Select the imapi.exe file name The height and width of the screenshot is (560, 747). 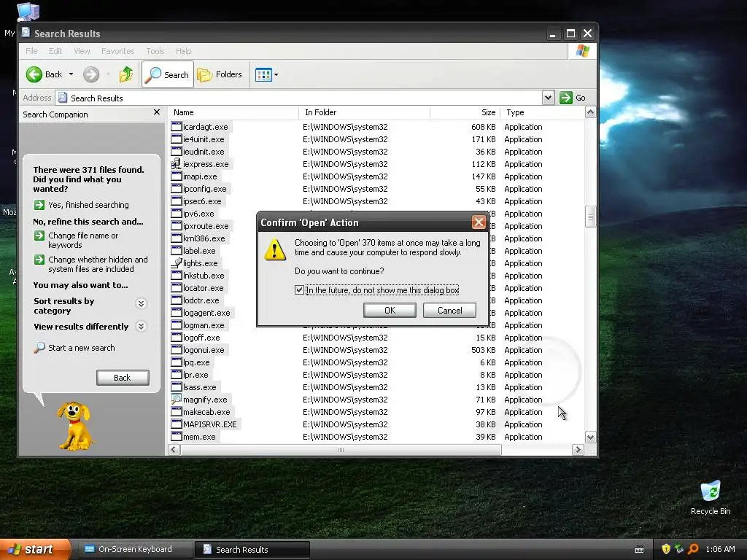click(x=200, y=176)
